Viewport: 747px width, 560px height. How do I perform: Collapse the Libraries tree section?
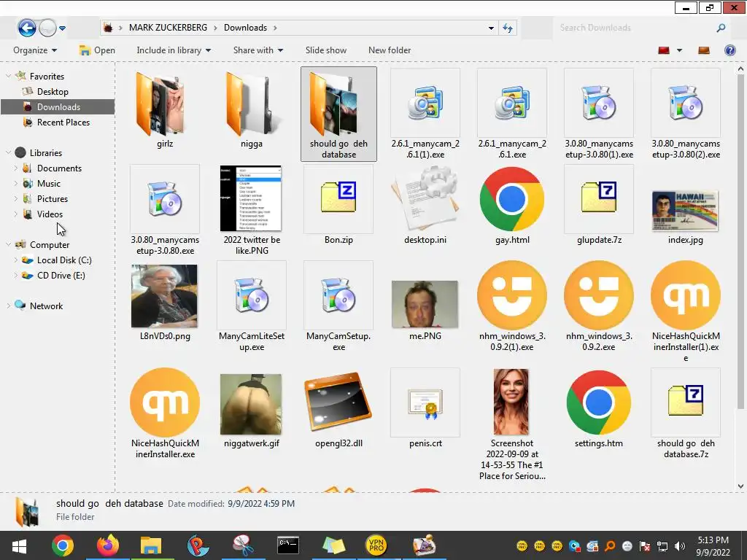[8, 153]
